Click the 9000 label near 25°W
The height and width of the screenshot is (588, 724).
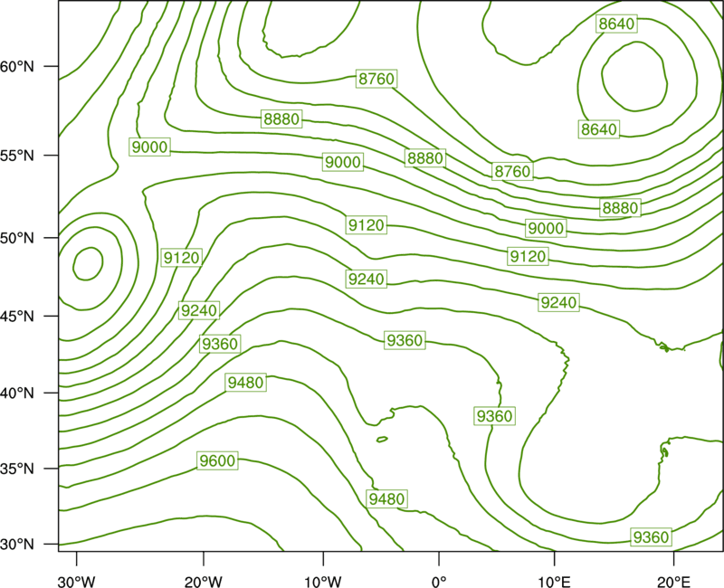tap(149, 147)
